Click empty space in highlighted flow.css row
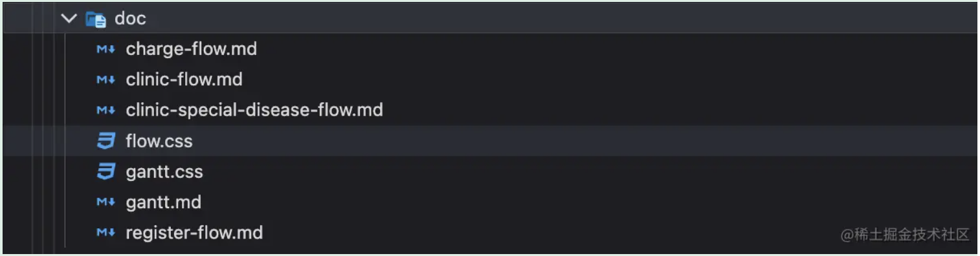980x256 pixels. 583,141
